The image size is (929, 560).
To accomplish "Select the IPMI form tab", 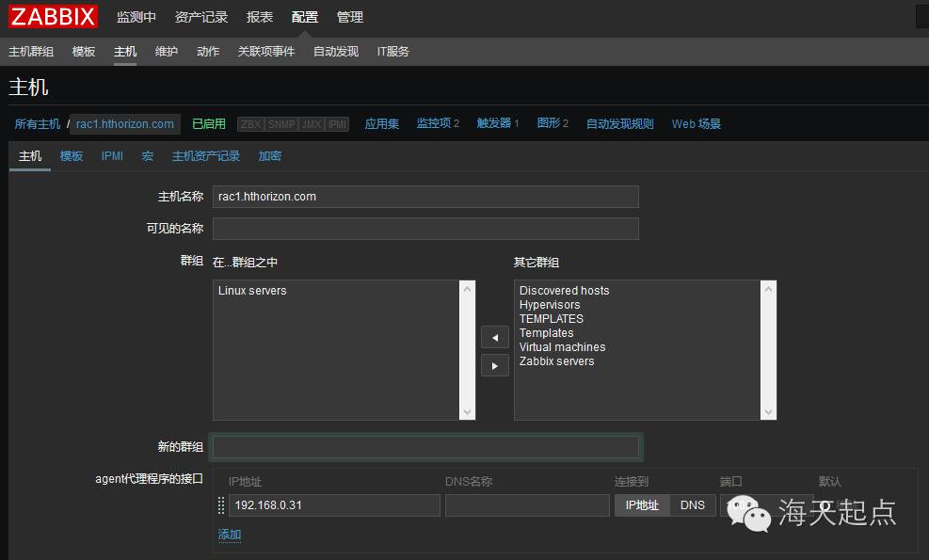I will (x=112, y=156).
